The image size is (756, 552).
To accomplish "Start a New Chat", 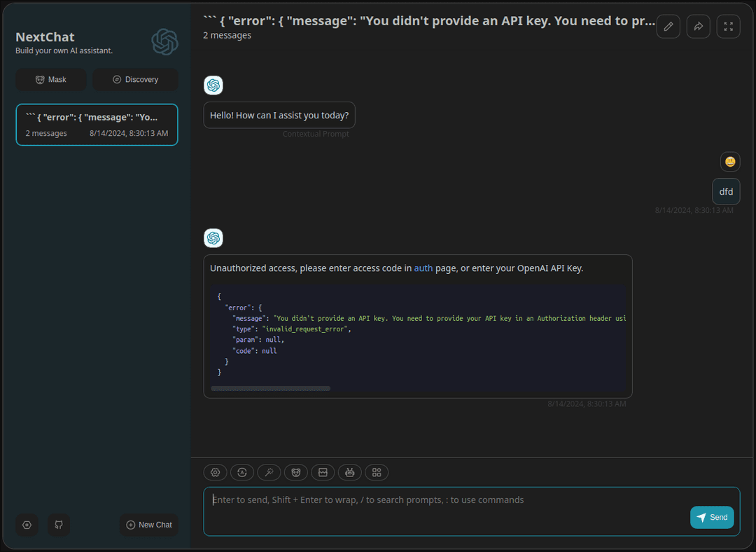I will (x=149, y=525).
